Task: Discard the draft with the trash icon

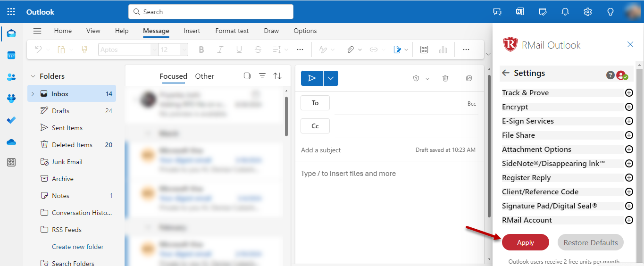Action: pos(445,78)
